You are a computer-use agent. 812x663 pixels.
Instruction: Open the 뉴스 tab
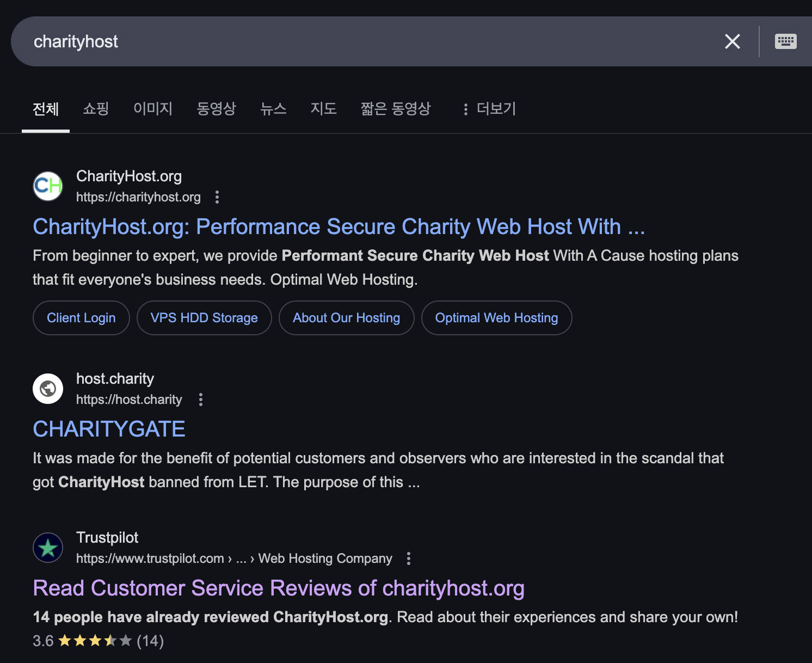273,109
